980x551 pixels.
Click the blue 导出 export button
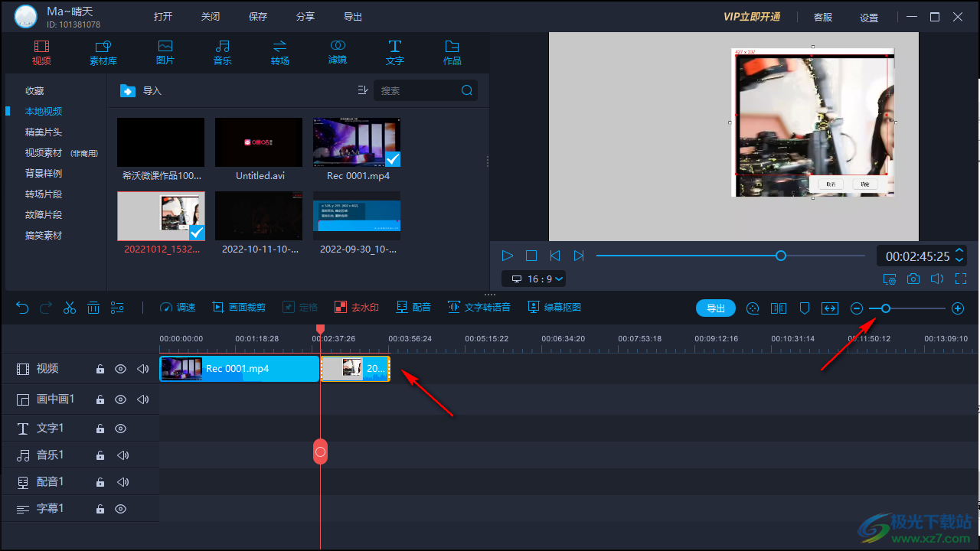pyautogui.click(x=715, y=308)
